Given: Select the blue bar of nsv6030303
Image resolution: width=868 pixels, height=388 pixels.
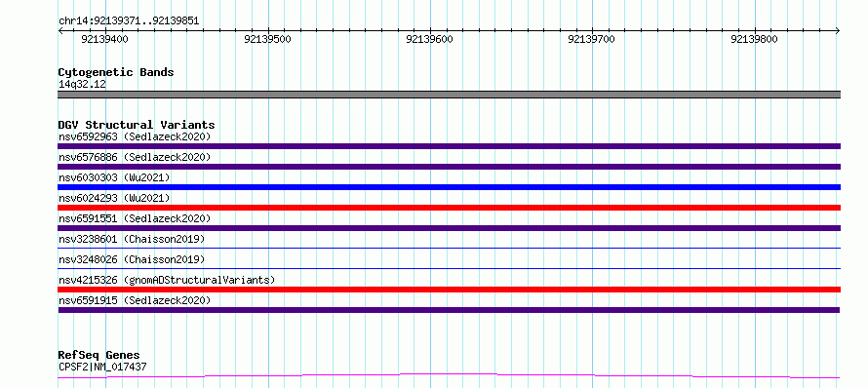Looking at the screenshot, I should [449, 187].
